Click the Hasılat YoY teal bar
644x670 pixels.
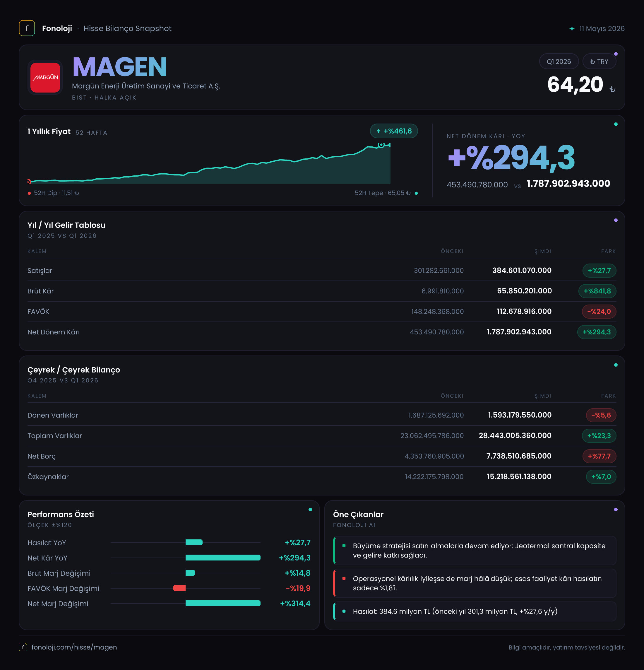point(194,543)
